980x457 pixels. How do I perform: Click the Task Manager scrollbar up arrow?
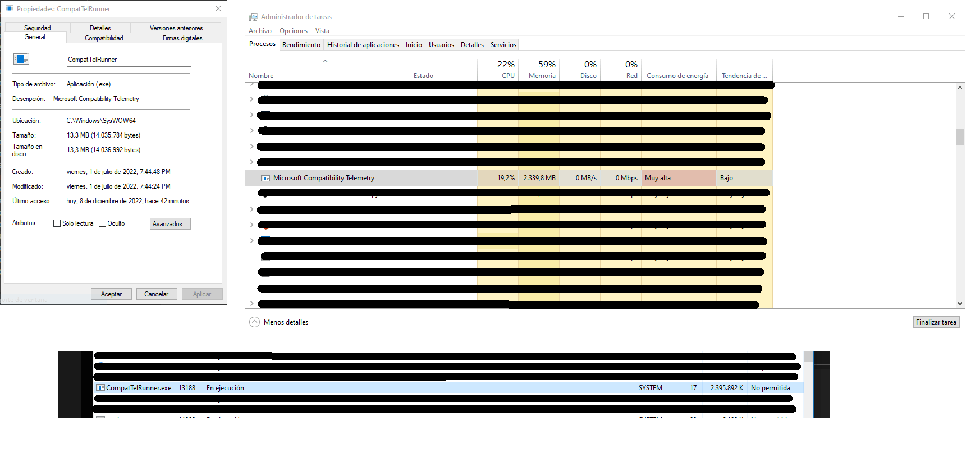[x=960, y=88]
